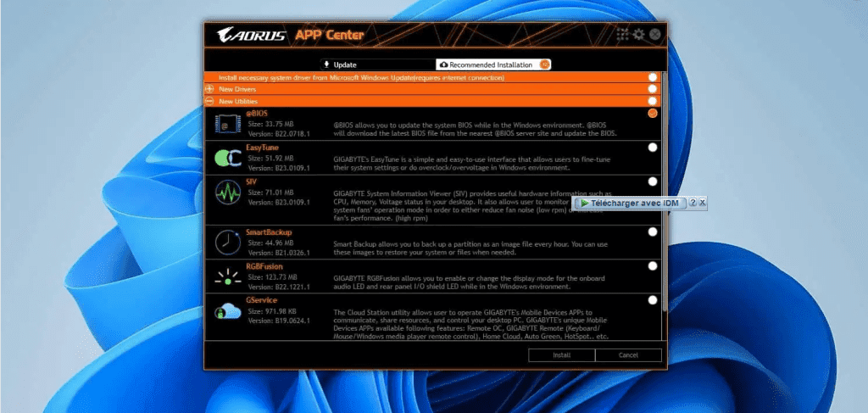Viewport: 868px width, 413px height.
Task: Click the @BIOS chip icon
Action: tap(226, 126)
